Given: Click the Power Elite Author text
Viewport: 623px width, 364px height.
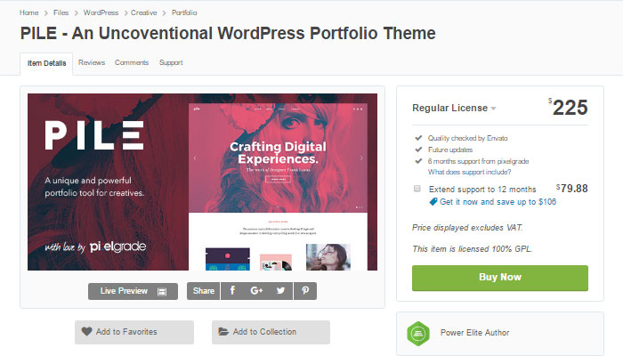Looking at the screenshot, I should coord(474,333).
